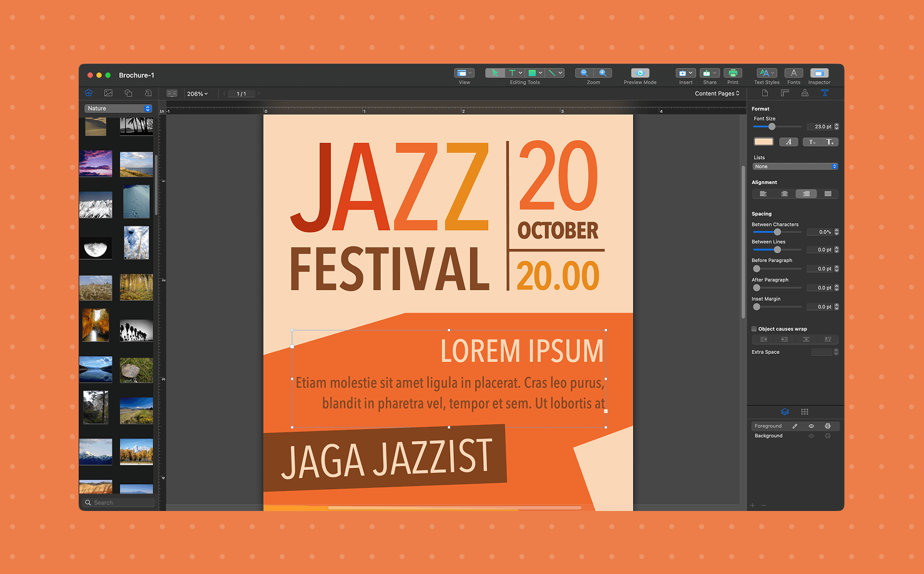Open the Content Pages dropdown
Screen dimensions: 924x574
tap(717, 93)
